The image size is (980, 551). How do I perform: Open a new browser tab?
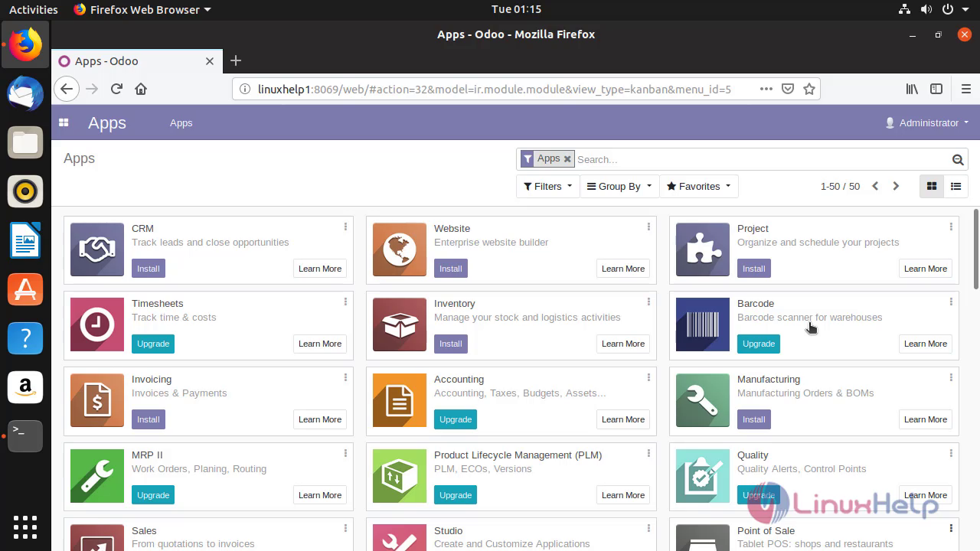[236, 60]
